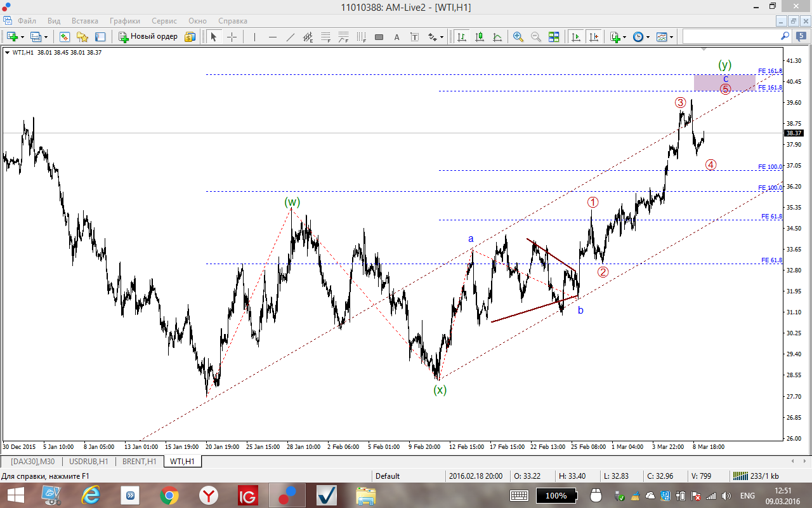Screen dimensions: 812x508
Task: Pick the Fibonacci expansion tool
Action: tap(344, 37)
